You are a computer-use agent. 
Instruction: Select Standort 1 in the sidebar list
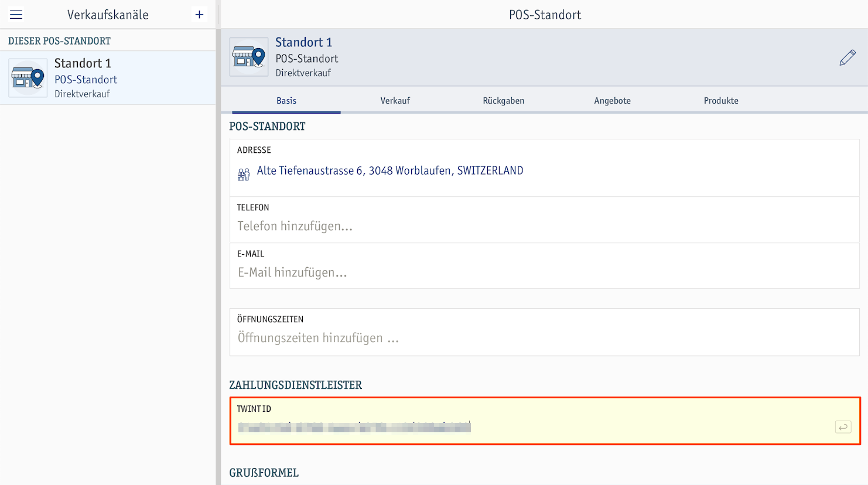point(108,78)
